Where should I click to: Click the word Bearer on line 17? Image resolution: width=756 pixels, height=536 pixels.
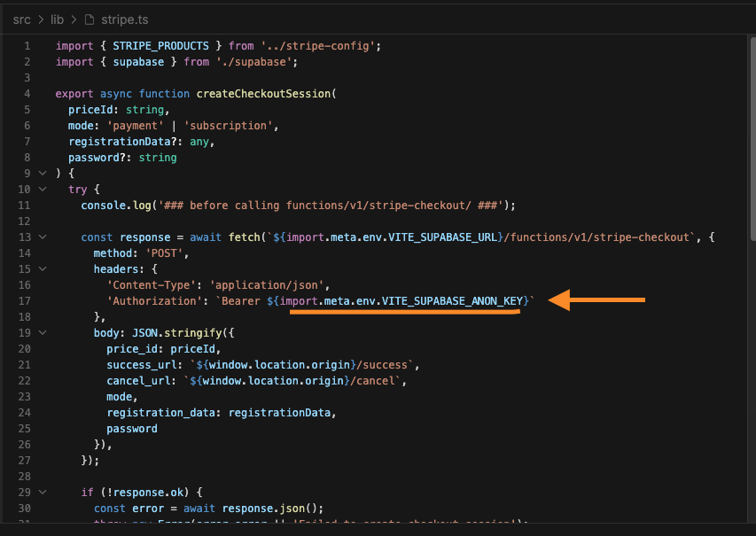coord(240,300)
